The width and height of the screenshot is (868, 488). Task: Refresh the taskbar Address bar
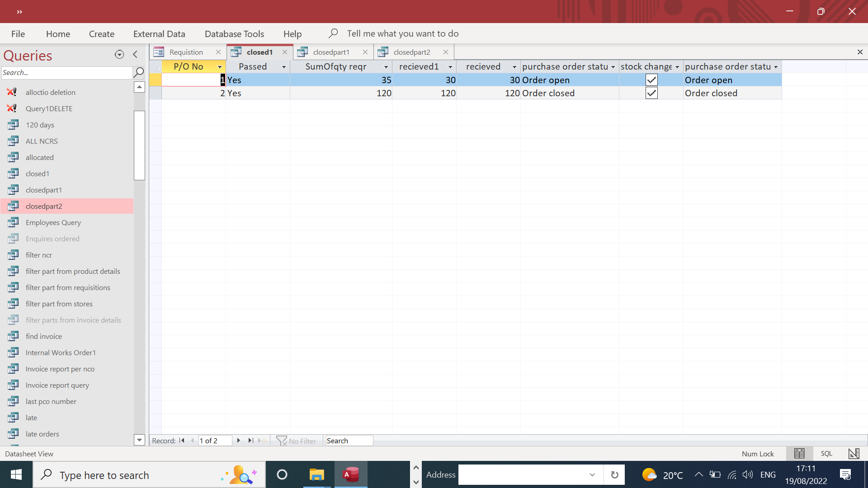614,474
